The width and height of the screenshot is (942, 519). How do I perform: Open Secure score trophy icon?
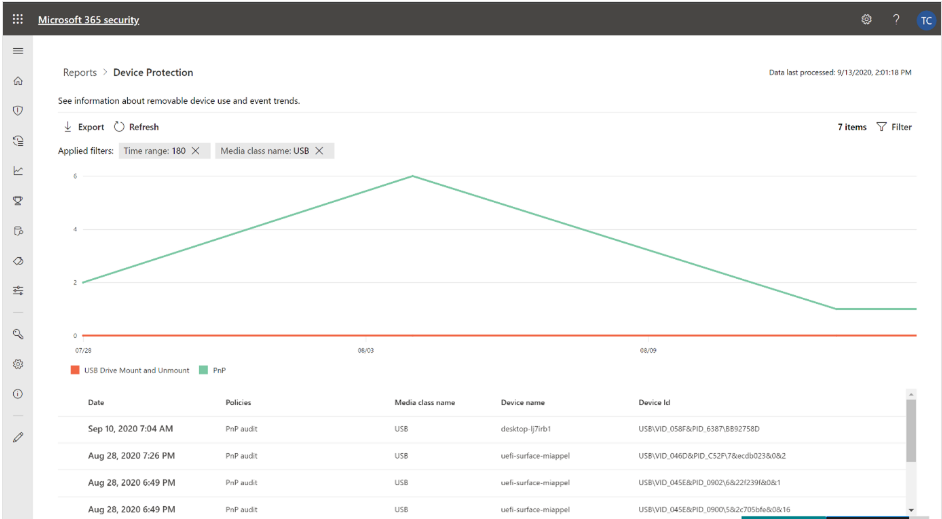[18, 201]
